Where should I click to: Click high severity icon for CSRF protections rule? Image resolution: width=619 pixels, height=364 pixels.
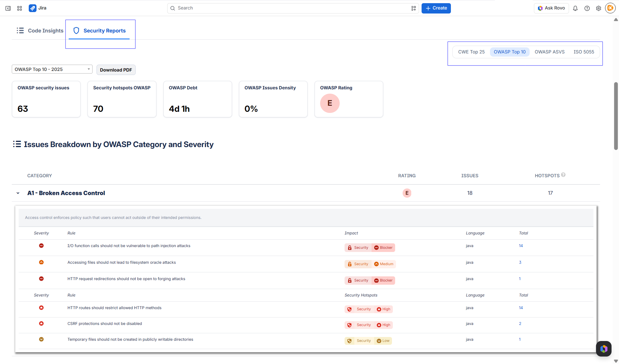click(x=41, y=323)
